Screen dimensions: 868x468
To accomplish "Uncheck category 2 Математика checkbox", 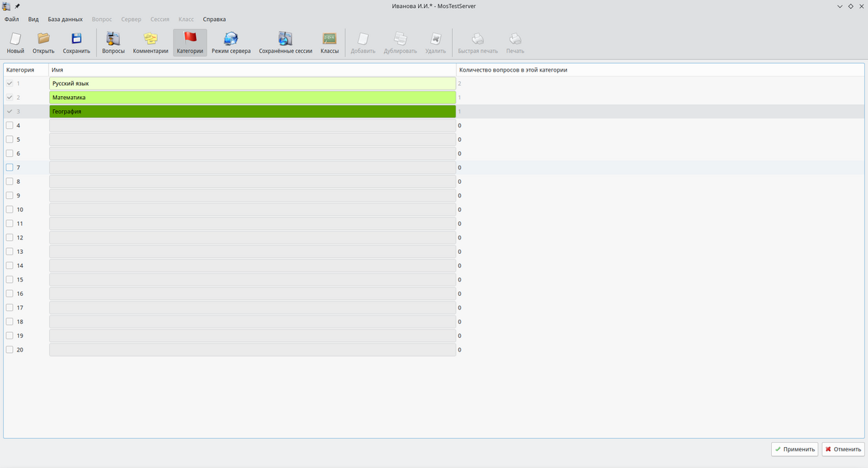I will [9, 98].
